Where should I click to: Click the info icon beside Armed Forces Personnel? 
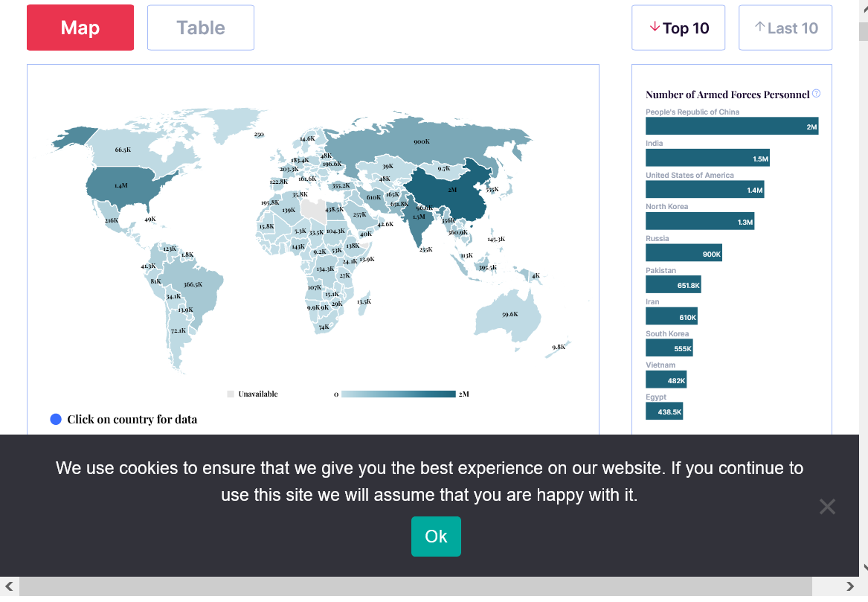(816, 94)
